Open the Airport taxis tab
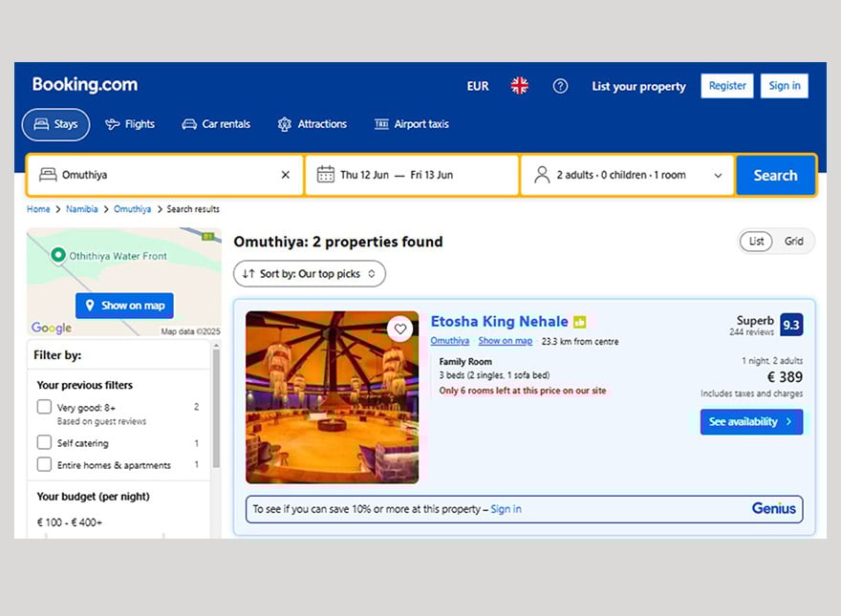841x616 pixels. (x=411, y=124)
